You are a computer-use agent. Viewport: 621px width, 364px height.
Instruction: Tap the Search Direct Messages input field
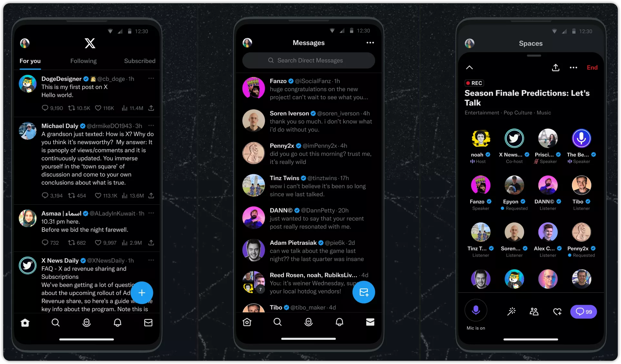309,60
